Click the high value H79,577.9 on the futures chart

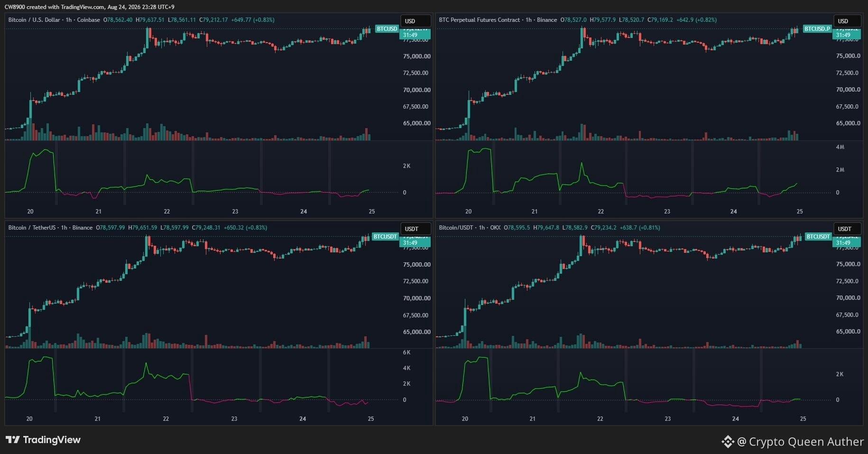click(602, 20)
